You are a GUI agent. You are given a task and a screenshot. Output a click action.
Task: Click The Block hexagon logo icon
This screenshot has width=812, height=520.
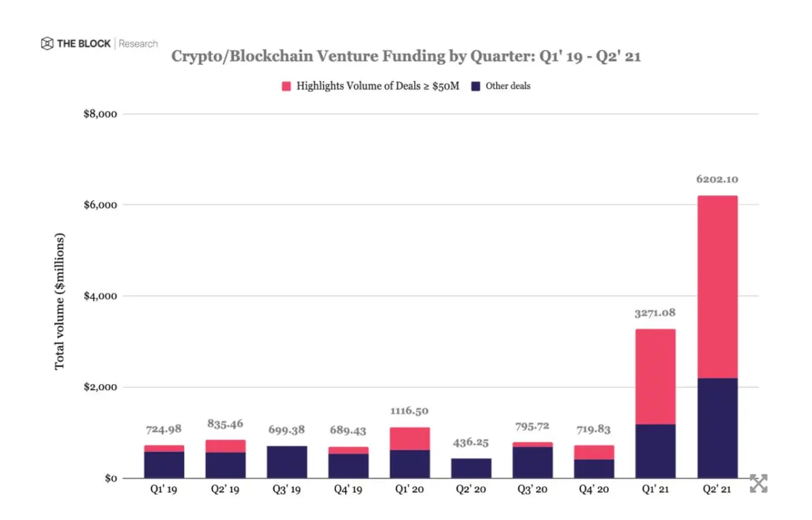[x=47, y=44]
